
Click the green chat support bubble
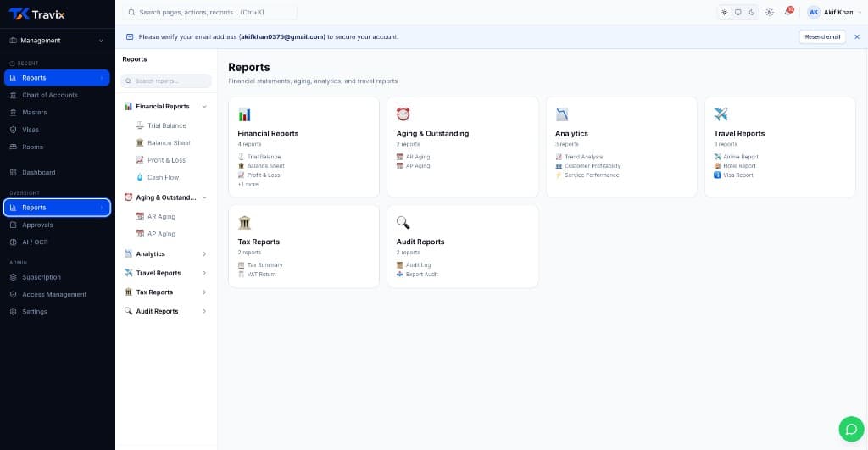coord(851,429)
